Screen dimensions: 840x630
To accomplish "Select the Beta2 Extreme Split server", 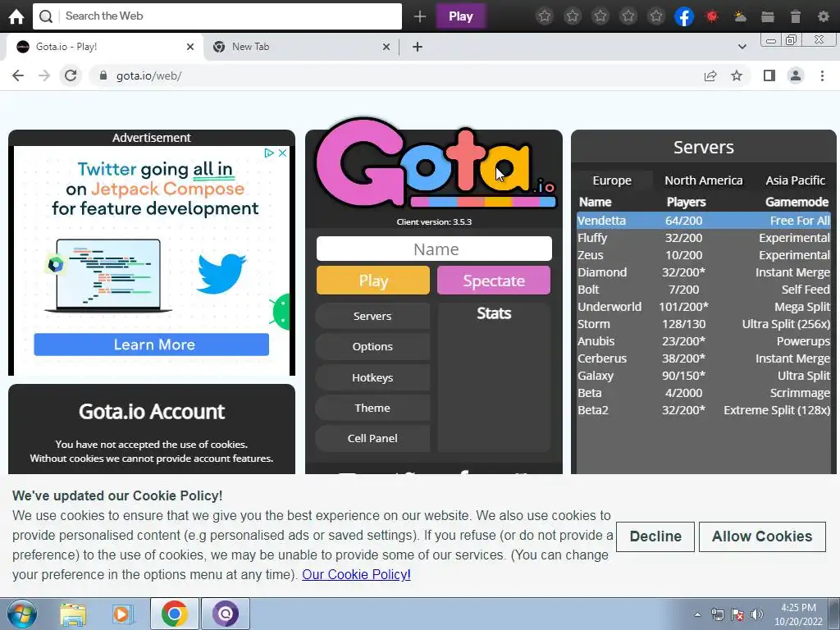I will coord(703,410).
